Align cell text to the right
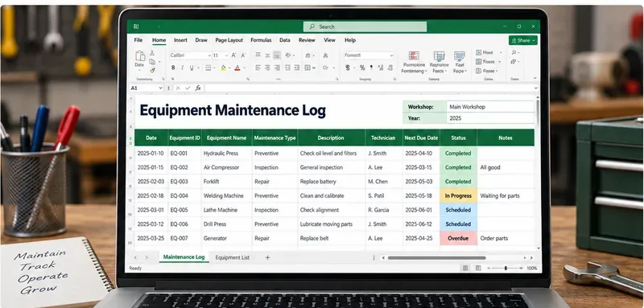This screenshot has height=308, width=644. (x=277, y=68)
